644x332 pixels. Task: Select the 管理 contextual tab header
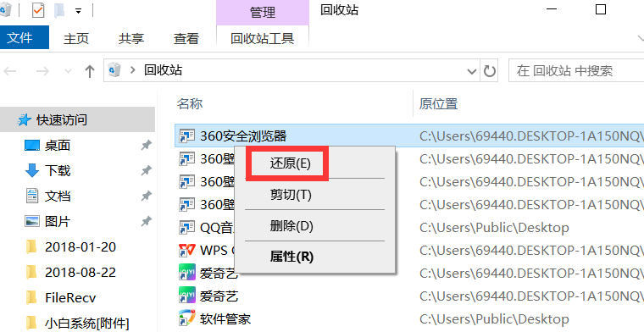(263, 13)
